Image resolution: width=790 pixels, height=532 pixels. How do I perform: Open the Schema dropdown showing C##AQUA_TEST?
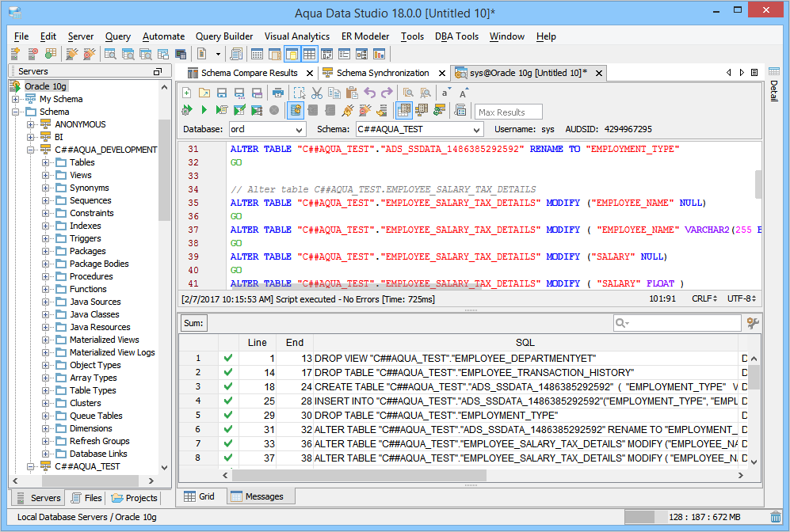pyautogui.click(x=418, y=129)
